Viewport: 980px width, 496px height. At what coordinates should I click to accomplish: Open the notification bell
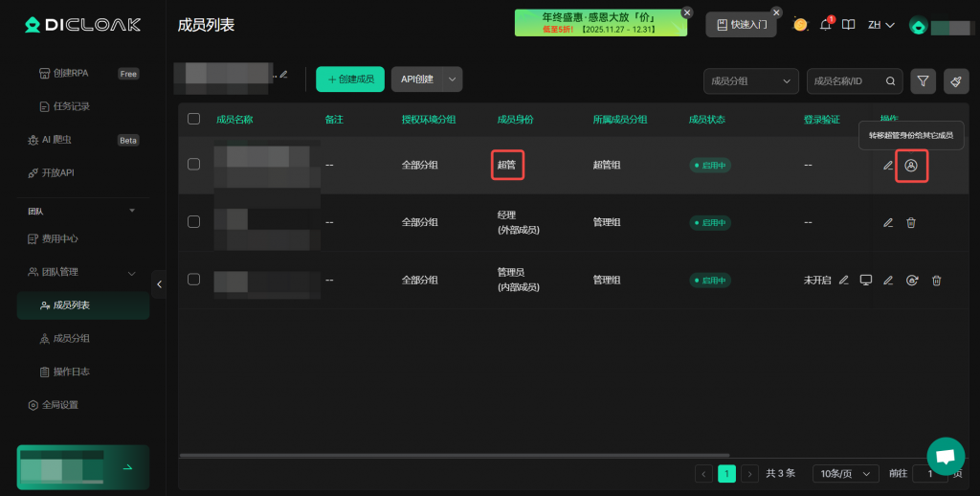click(x=825, y=25)
